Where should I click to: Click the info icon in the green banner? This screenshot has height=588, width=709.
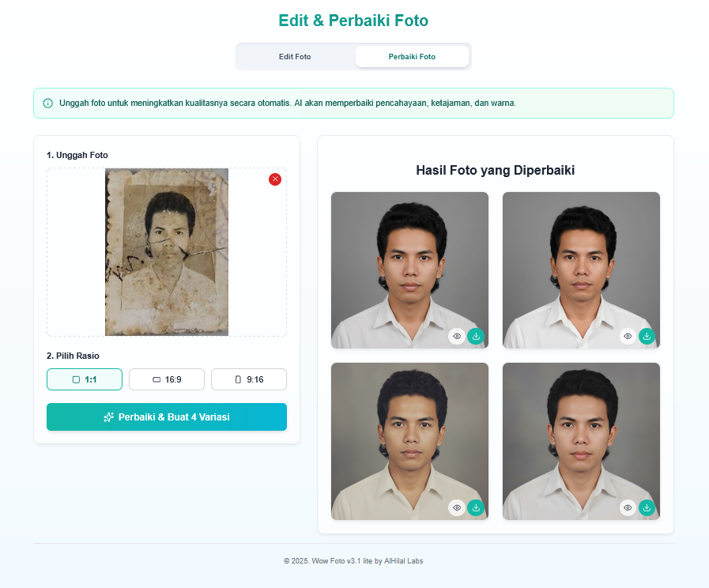(47, 103)
